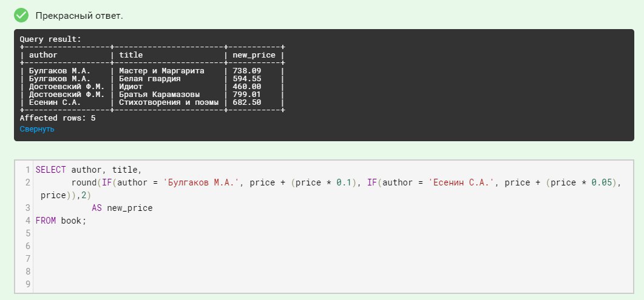Screen dimensions: 644x300
Task: Place cursor on the FROM keyword
Action: [x=46, y=221]
